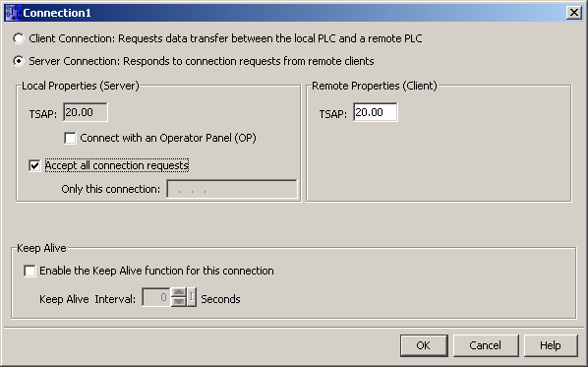Screen dimensions: 588x367
Task: Close the Connection1 dialog window
Action: click(x=574, y=13)
